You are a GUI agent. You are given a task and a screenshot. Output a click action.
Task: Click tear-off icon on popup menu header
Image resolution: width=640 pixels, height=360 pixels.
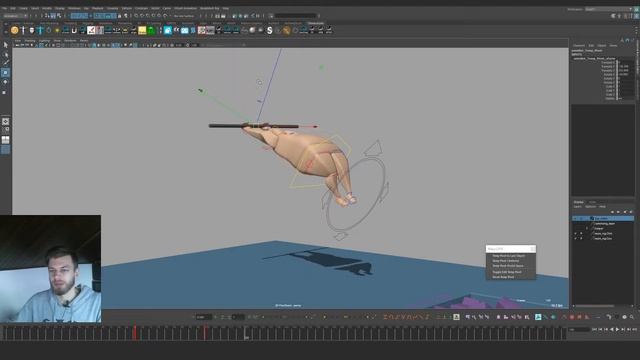[533, 249]
